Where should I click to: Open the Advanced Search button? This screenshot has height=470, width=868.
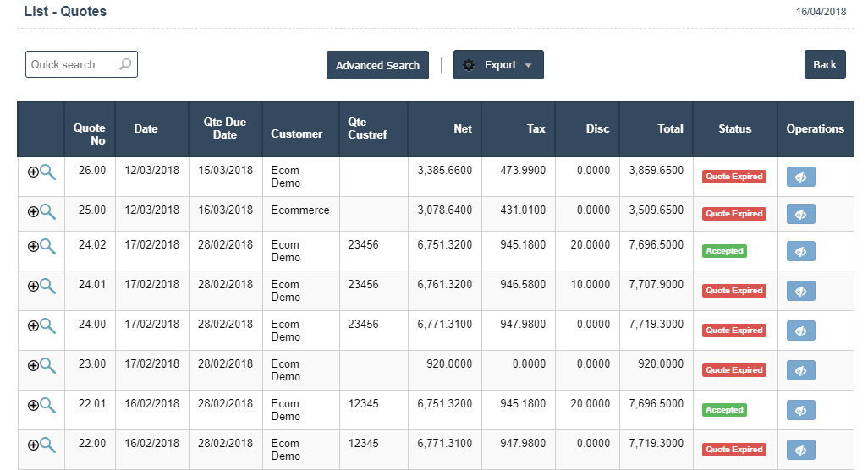377,65
